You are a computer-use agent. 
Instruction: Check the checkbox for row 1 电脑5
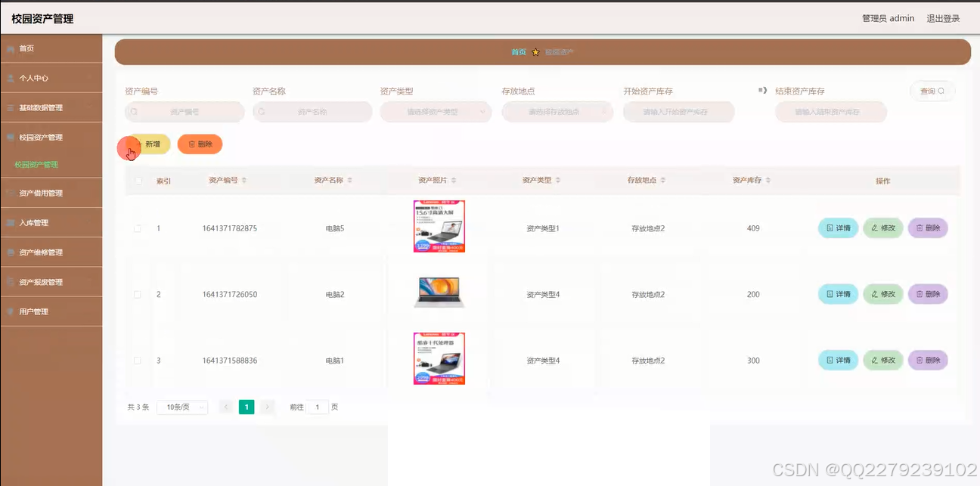(x=137, y=228)
